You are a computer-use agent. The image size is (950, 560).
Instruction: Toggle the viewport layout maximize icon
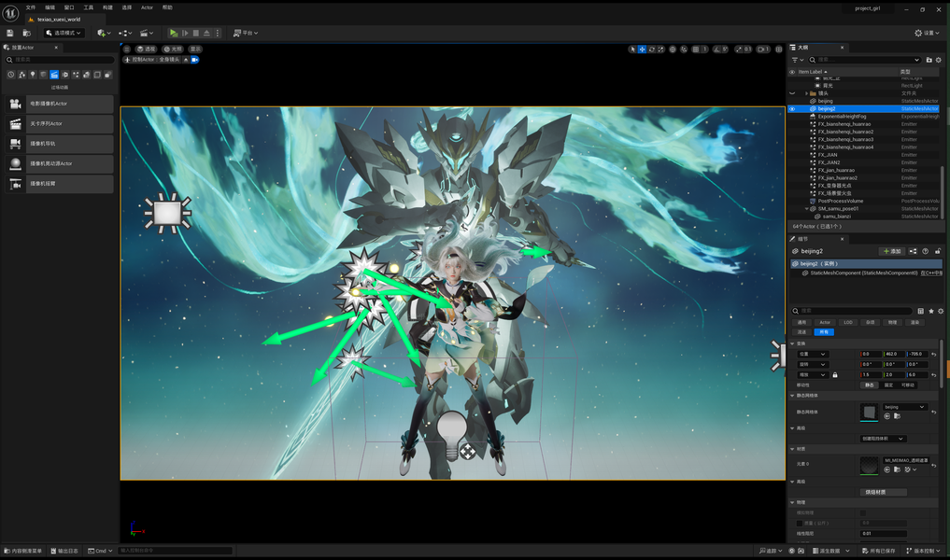pos(778,49)
